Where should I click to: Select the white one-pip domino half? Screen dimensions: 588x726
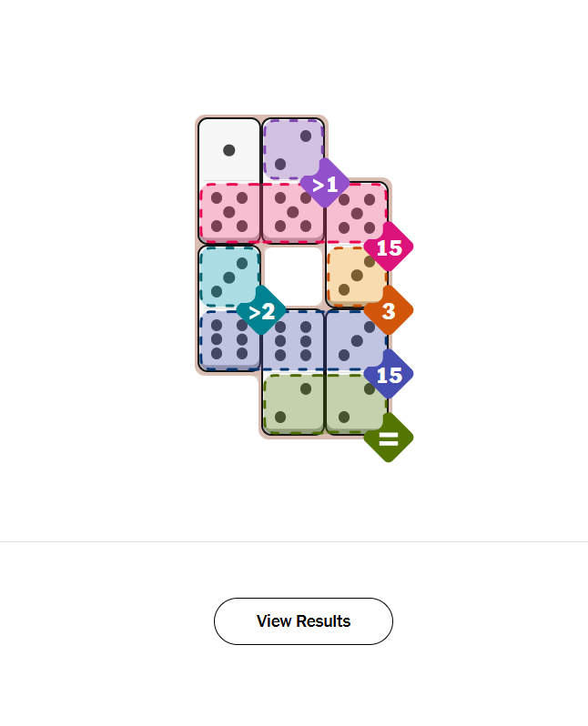(229, 150)
